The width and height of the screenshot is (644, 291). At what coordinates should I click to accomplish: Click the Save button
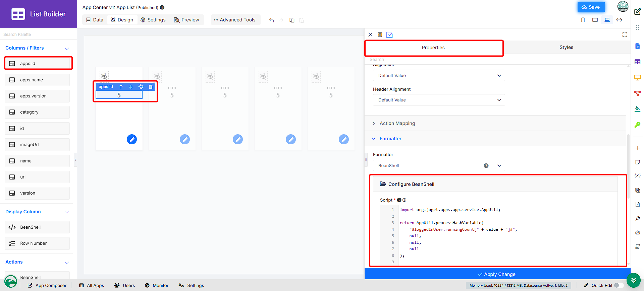591,7
